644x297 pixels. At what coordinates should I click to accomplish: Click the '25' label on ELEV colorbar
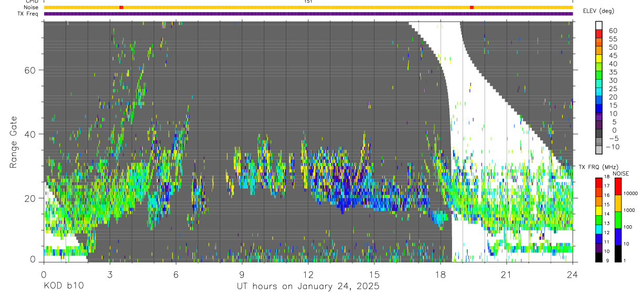(613, 89)
